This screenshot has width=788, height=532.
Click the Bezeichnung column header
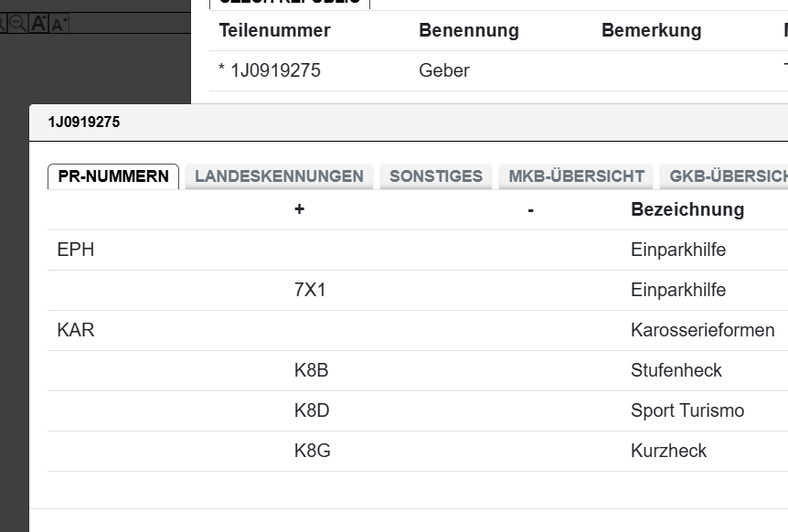pyautogui.click(x=687, y=209)
